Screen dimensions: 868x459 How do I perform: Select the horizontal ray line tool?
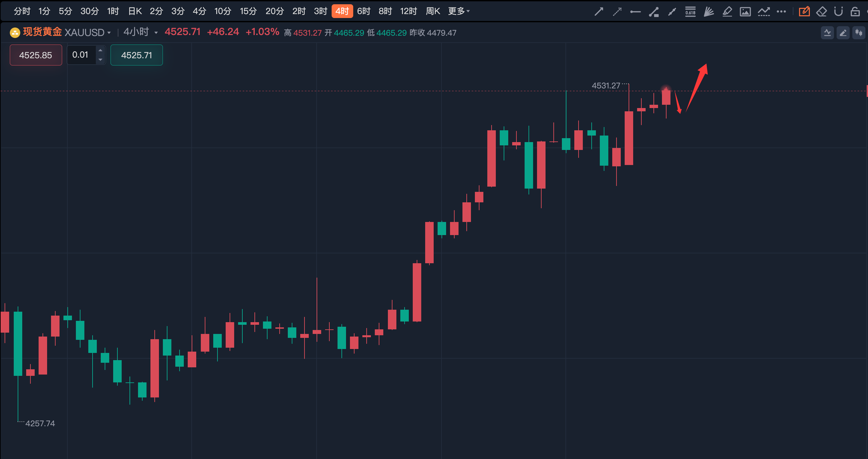[x=635, y=12]
